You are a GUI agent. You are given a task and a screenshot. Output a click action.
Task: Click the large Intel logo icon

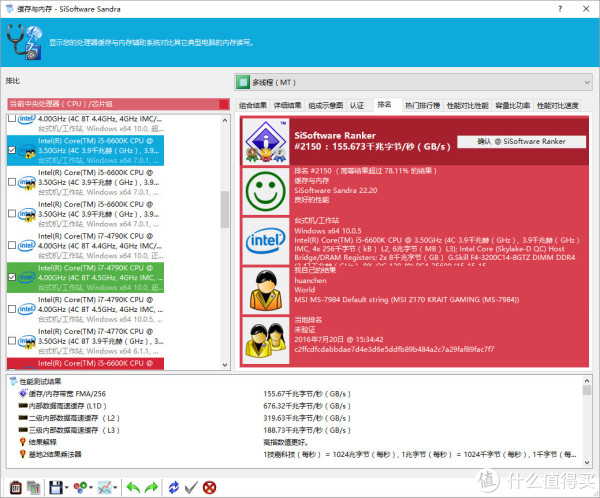tap(266, 241)
